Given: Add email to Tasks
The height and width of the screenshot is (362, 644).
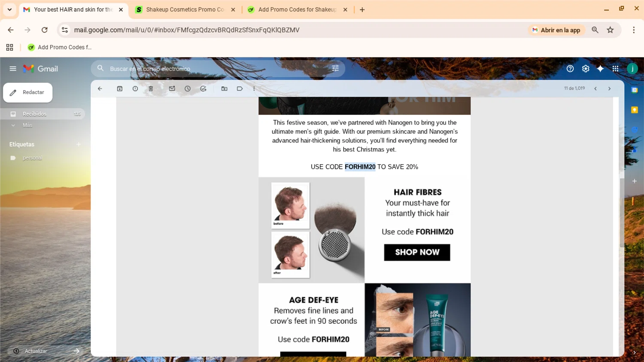Looking at the screenshot, I should pos(203,88).
